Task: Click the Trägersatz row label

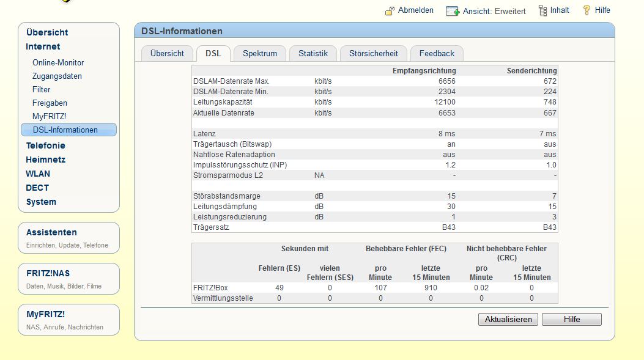Action: coord(211,227)
